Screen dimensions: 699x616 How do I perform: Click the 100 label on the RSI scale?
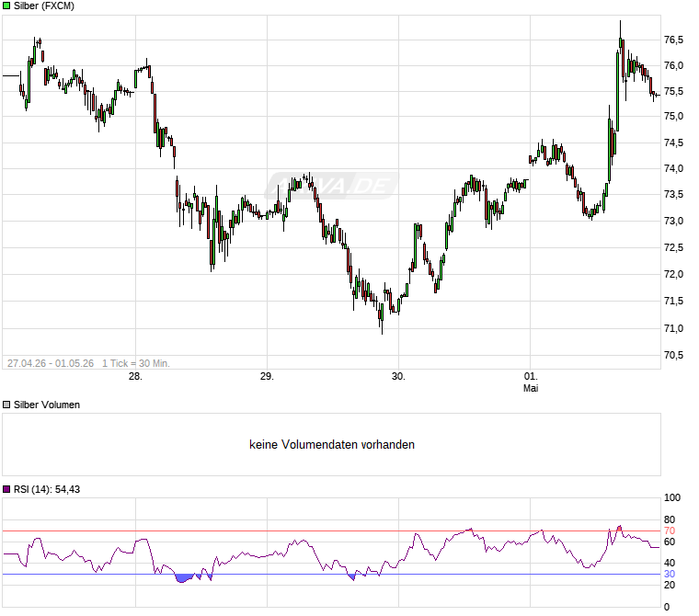(x=672, y=497)
